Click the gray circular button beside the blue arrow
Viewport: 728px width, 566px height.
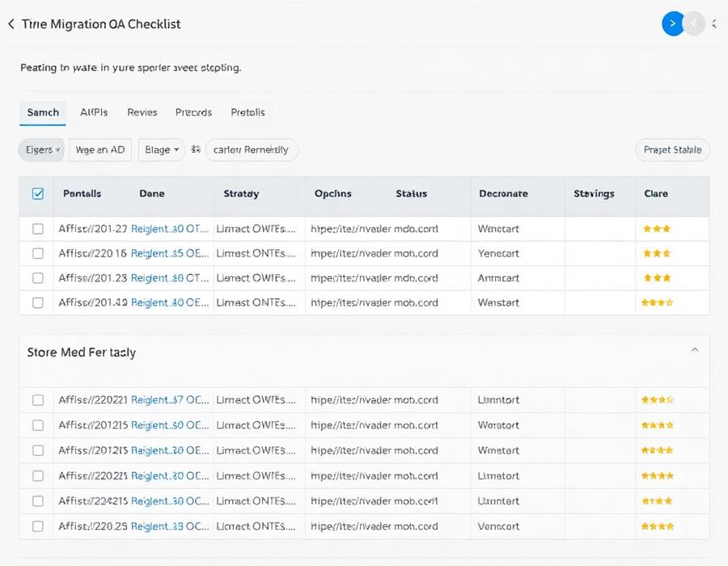695,23
